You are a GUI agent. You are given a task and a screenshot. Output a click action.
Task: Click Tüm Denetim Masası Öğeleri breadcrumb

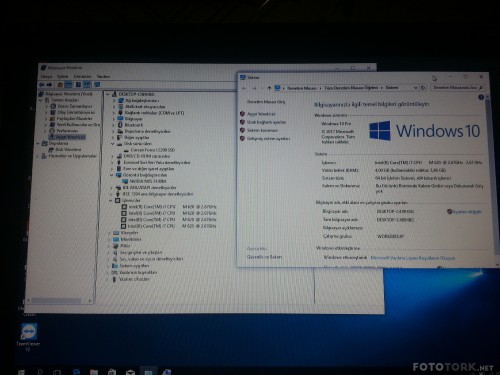click(351, 88)
